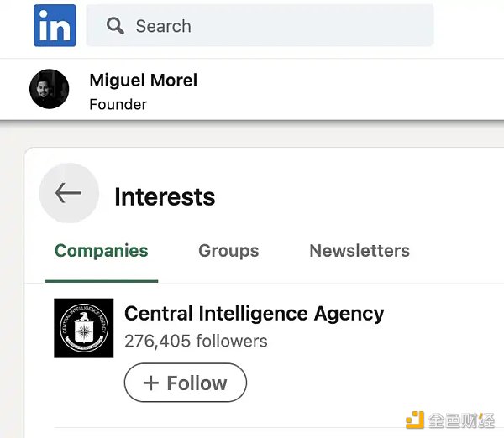
Task: Click the gold watermark logo icon
Action: tap(415, 420)
